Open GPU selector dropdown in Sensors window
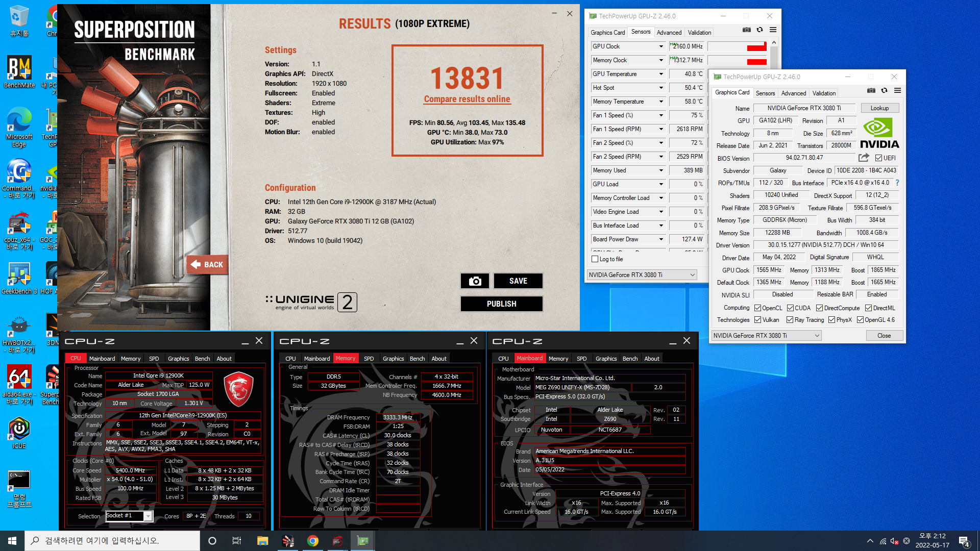The width and height of the screenshot is (980, 551). pyautogui.click(x=642, y=275)
